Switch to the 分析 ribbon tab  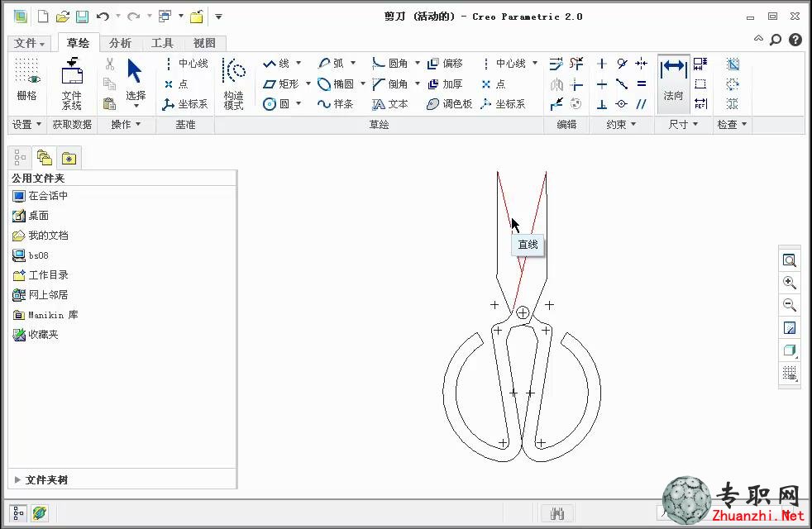120,43
